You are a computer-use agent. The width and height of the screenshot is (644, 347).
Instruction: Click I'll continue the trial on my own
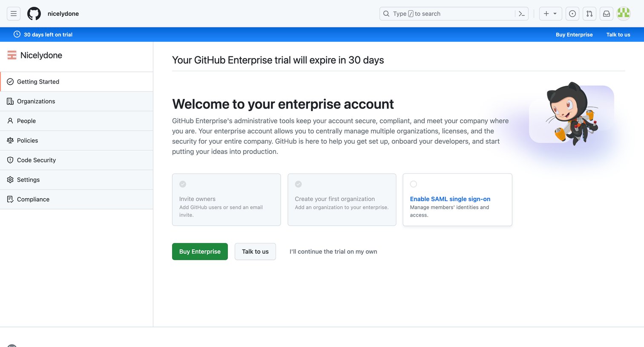(x=333, y=252)
